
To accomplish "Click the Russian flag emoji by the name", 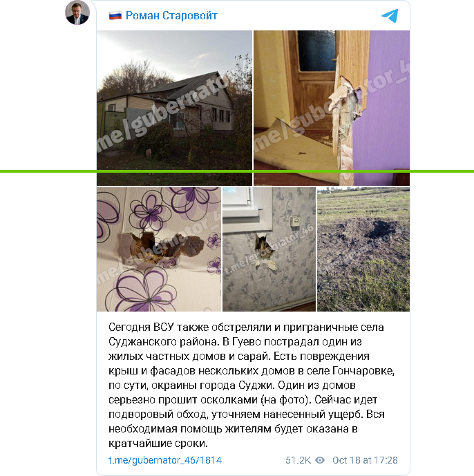I will [115, 15].
